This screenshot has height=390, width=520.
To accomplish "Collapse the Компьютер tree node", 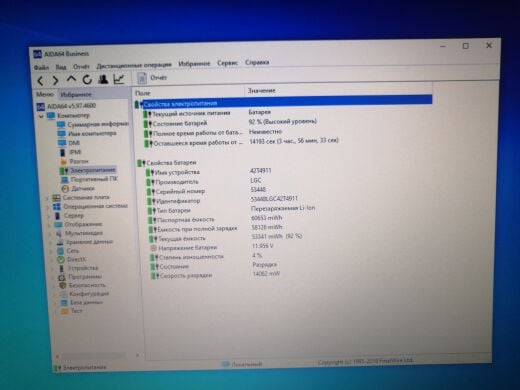I will 41,116.
